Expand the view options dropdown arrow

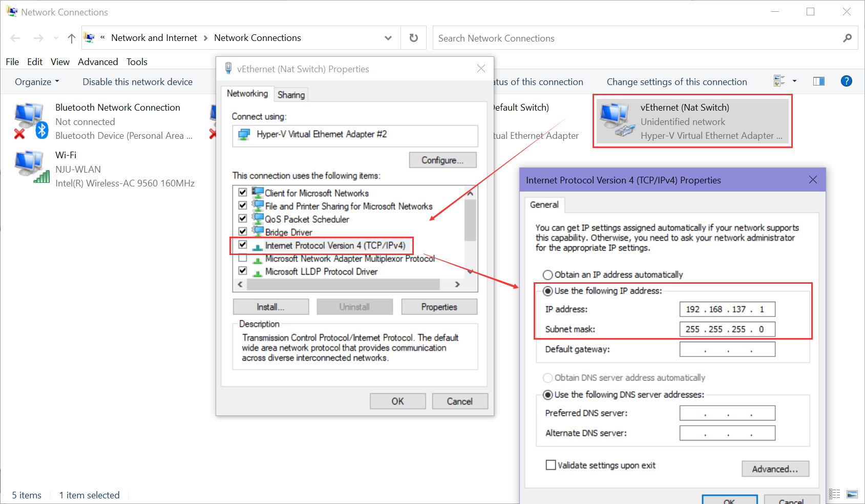[x=794, y=81]
